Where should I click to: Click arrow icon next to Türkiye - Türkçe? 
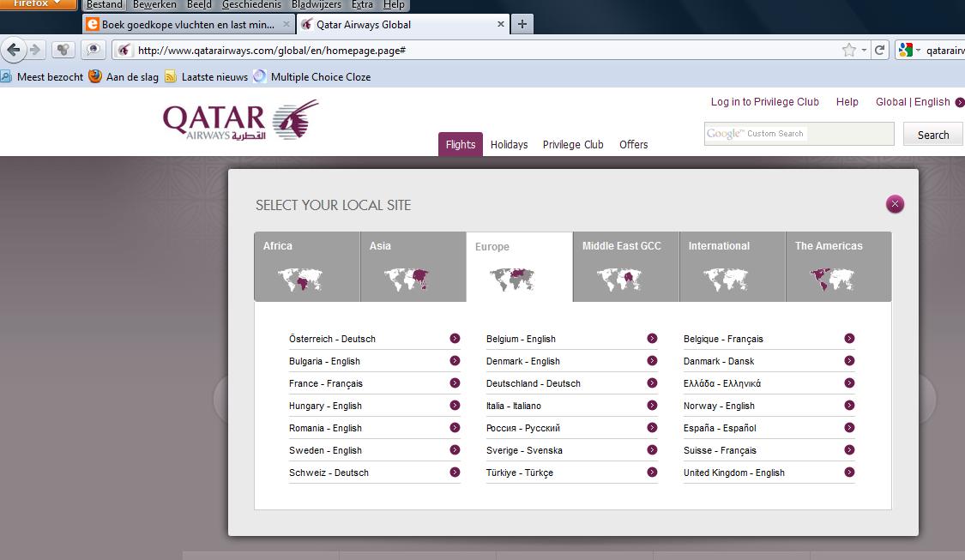pos(653,472)
